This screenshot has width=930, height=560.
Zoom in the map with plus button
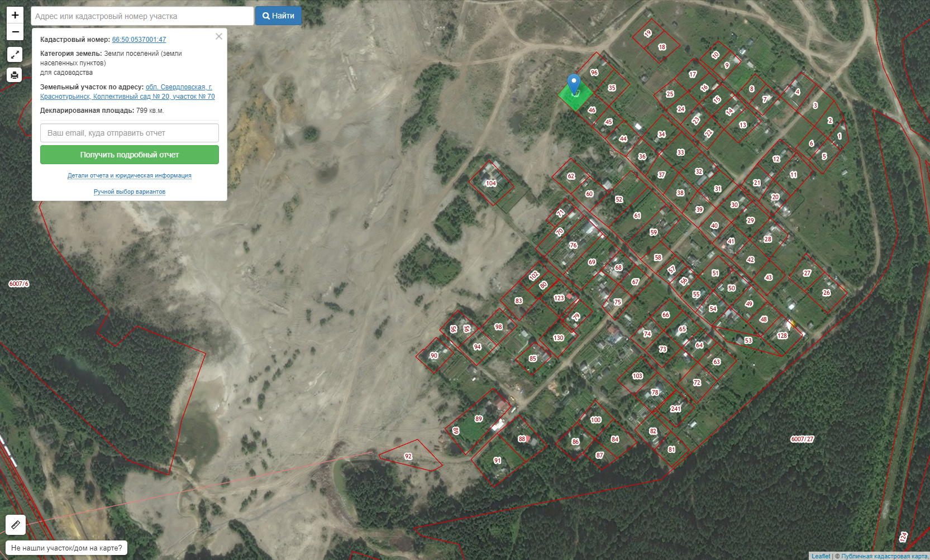15,15
